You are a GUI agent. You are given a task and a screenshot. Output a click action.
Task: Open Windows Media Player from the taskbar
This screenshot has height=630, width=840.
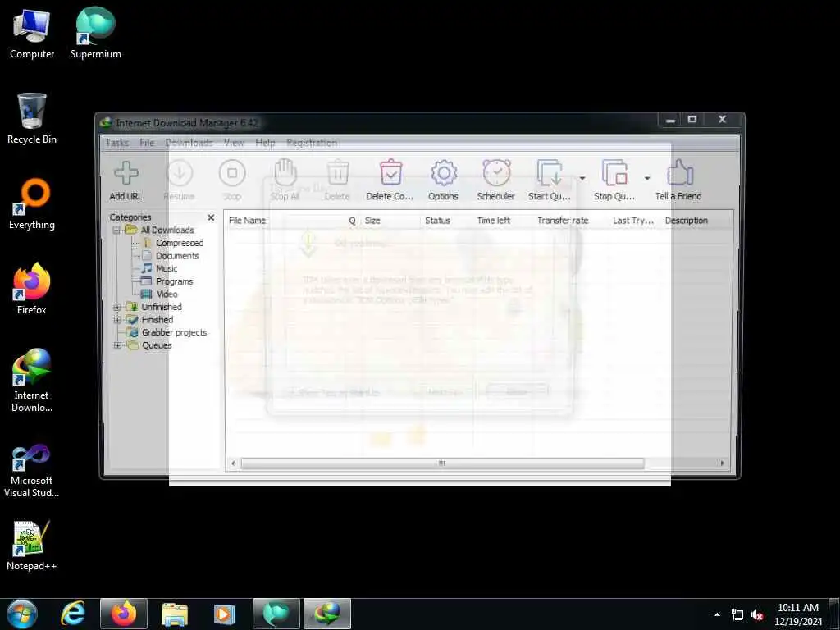[225, 614]
